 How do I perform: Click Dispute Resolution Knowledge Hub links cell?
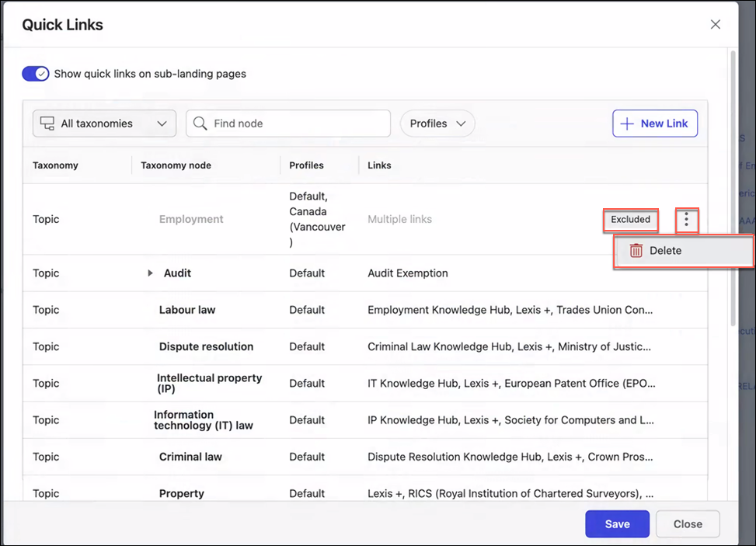pyautogui.click(x=510, y=457)
